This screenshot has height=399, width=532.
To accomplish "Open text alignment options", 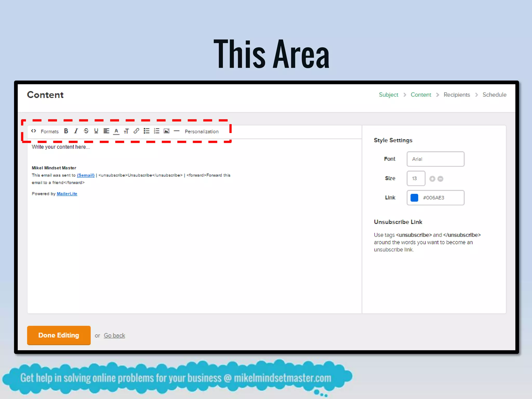I will 106,131.
